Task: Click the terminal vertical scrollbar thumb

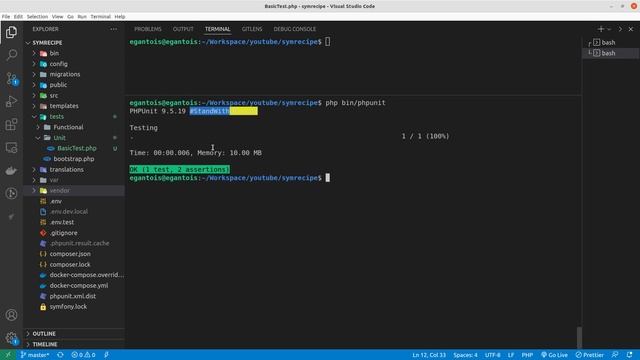Action: 579,337
